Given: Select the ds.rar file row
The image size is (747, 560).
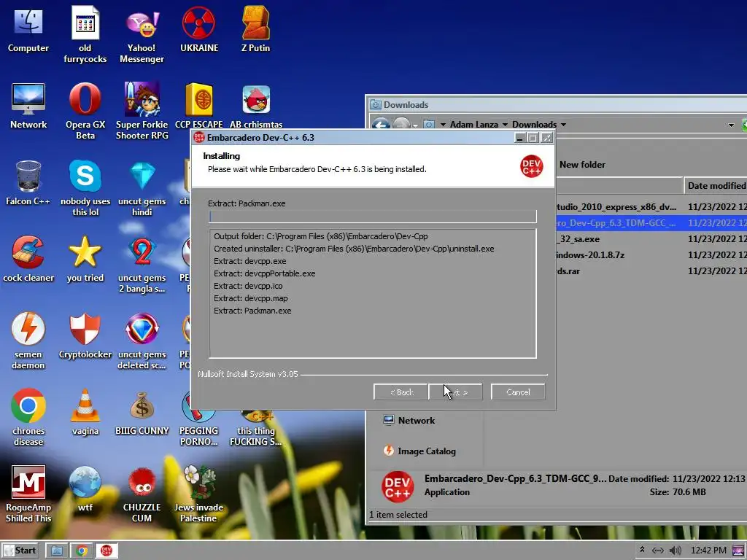Looking at the screenshot, I should point(651,271).
